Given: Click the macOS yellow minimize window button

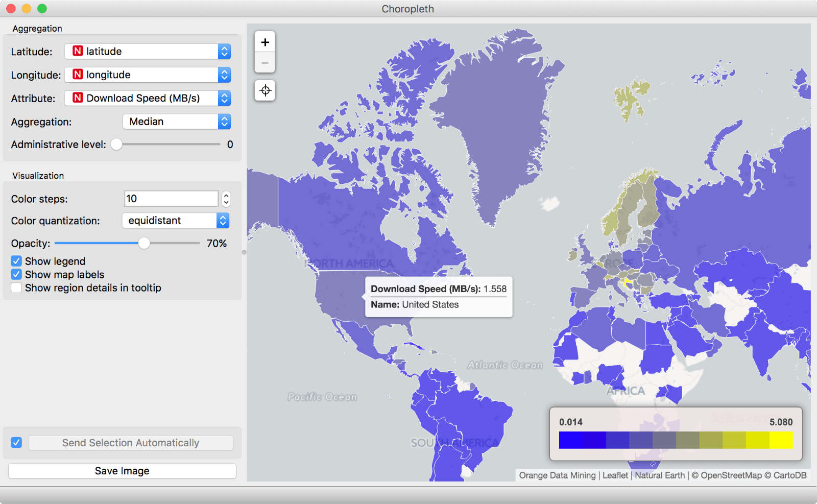Looking at the screenshot, I should pos(27,9).
